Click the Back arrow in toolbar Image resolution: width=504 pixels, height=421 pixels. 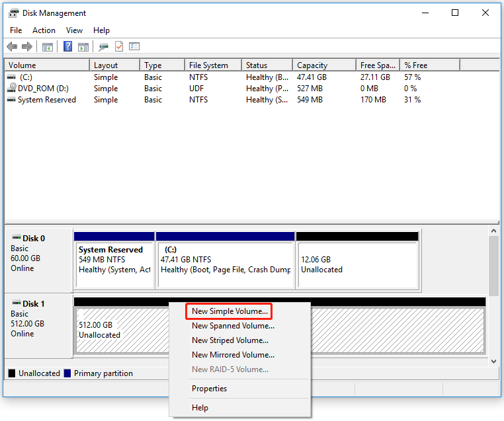point(12,47)
